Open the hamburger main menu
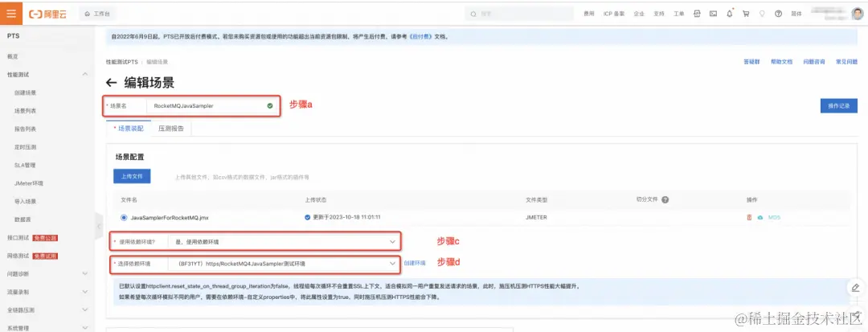 pos(11,14)
